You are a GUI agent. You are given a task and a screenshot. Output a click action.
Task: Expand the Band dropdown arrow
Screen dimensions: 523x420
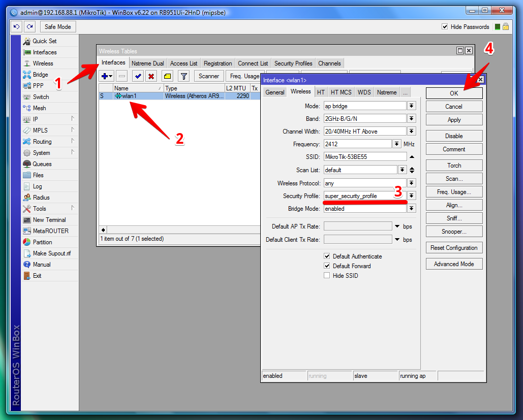412,119
